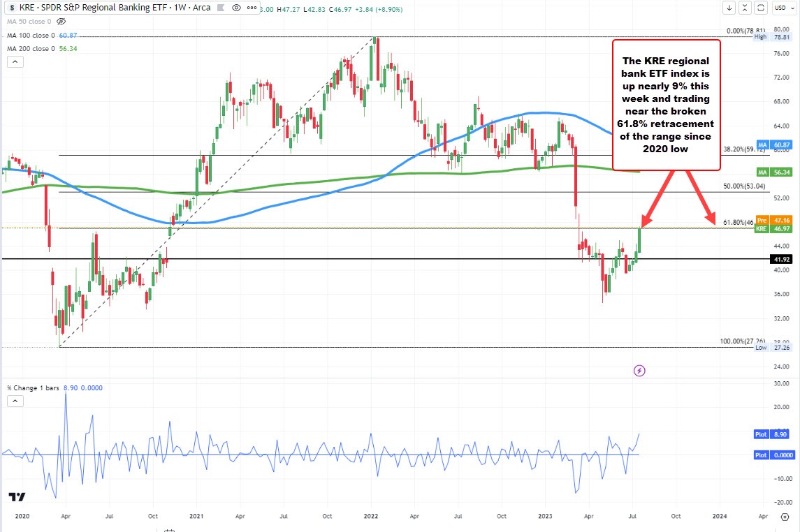
Task: Click the orange Pre 47.16 price label
Action: pos(773,220)
